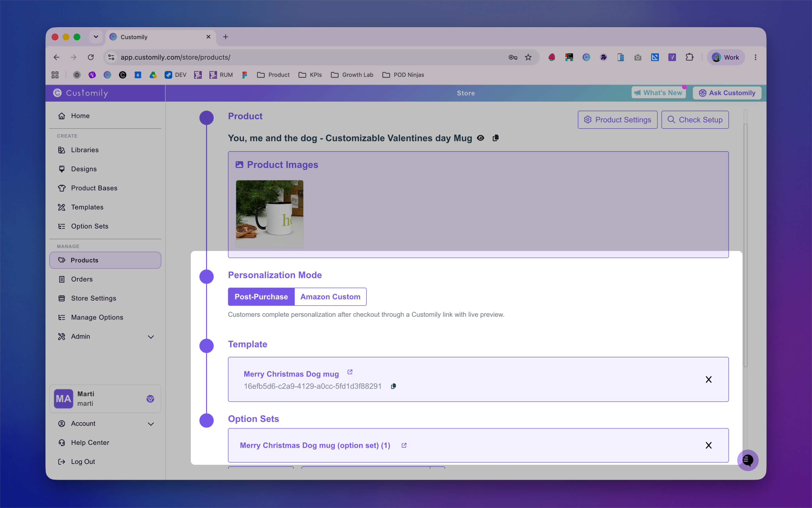Open the DEV bookmark

point(176,75)
